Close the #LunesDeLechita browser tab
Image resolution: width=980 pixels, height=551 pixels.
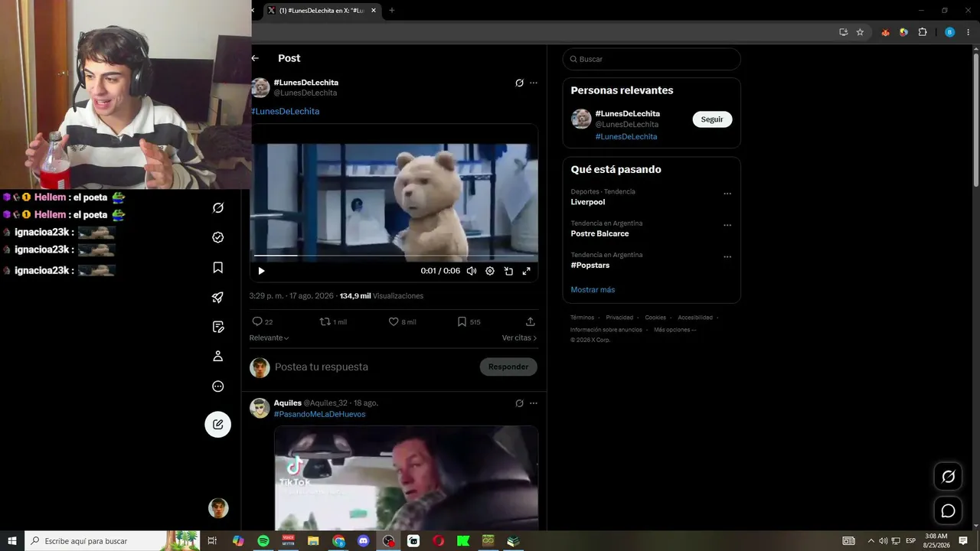click(374, 11)
